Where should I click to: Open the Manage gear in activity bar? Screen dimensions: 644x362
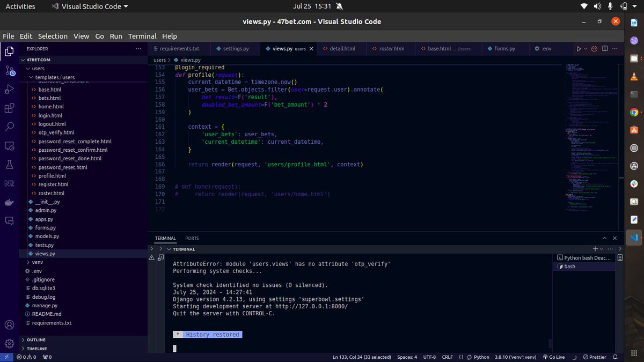pyautogui.click(x=9, y=343)
